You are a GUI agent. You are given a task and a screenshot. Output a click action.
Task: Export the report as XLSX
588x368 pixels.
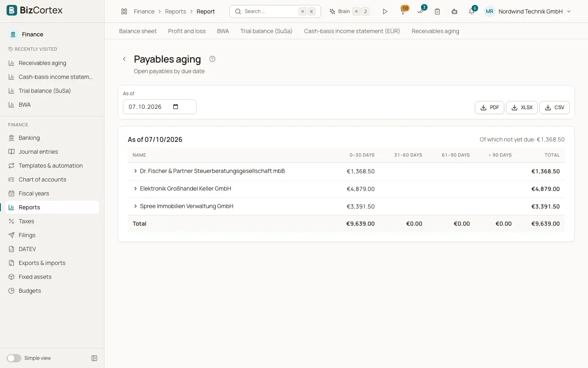[522, 108]
